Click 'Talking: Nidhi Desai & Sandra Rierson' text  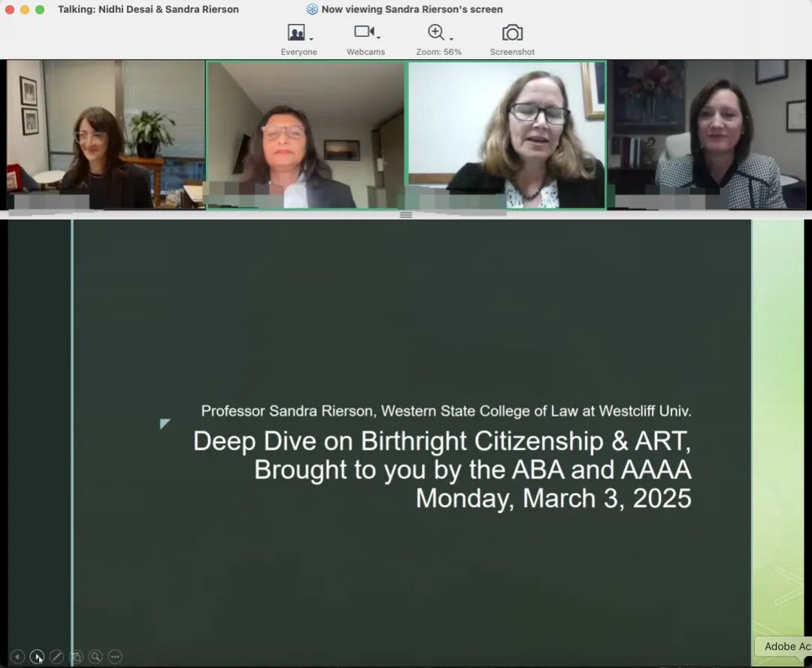[x=148, y=9]
